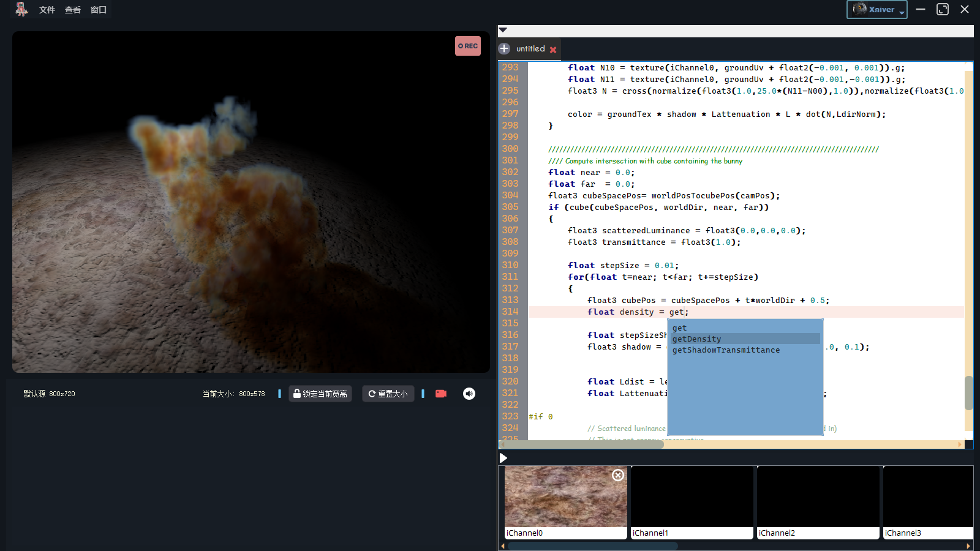The height and width of the screenshot is (551, 980).
Task: Open the 查看 menu
Action: tap(72, 9)
